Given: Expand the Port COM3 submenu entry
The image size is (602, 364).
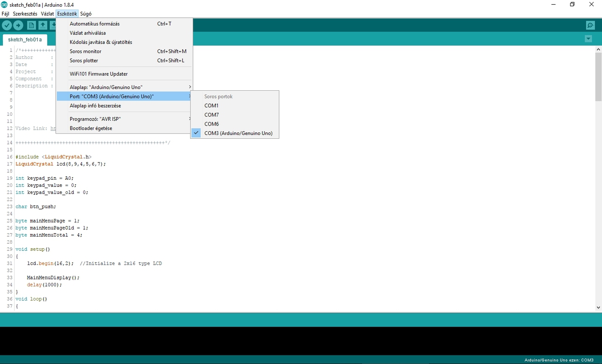Looking at the screenshot, I should click(124, 96).
